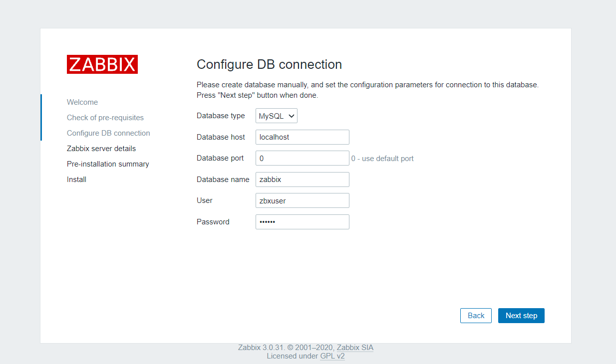The height and width of the screenshot is (364, 616).
Task: Select Zabbix server details step
Action: pyautogui.click(x=101, y=149)
